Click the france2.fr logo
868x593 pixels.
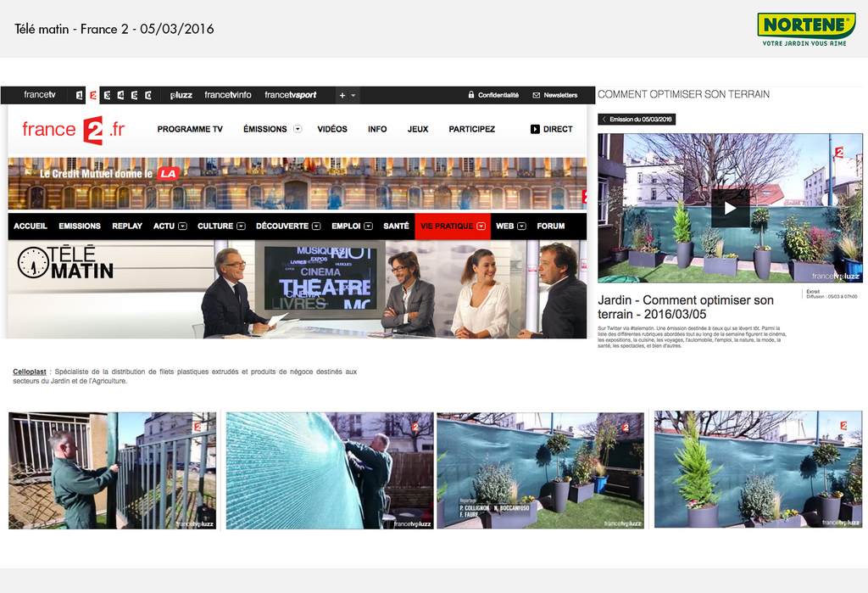74,130
